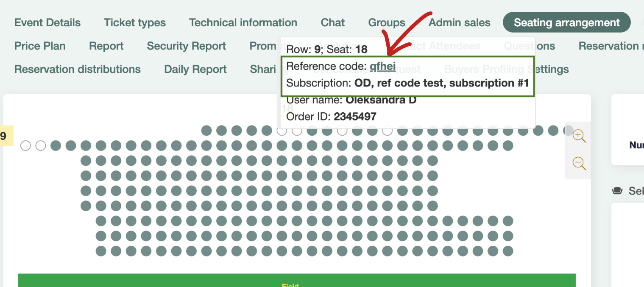Switch to the Event Details tab
Screen dimensions: 644x287
point(47,22)
